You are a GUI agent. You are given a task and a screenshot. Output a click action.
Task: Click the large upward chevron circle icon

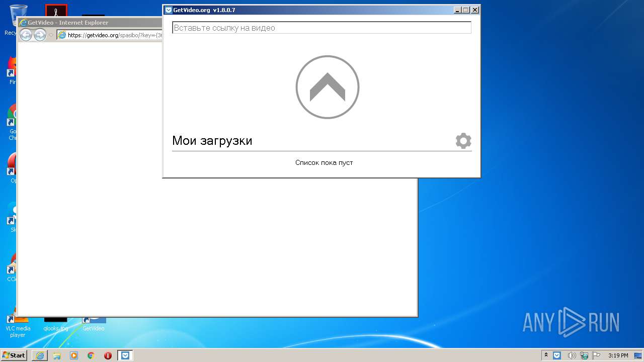328,87
